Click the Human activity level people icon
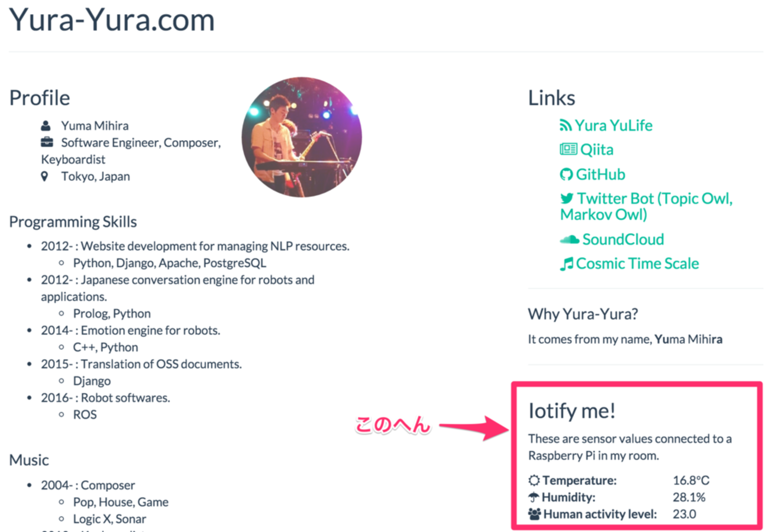Screen dimensions: 769x532 [535, 514]
